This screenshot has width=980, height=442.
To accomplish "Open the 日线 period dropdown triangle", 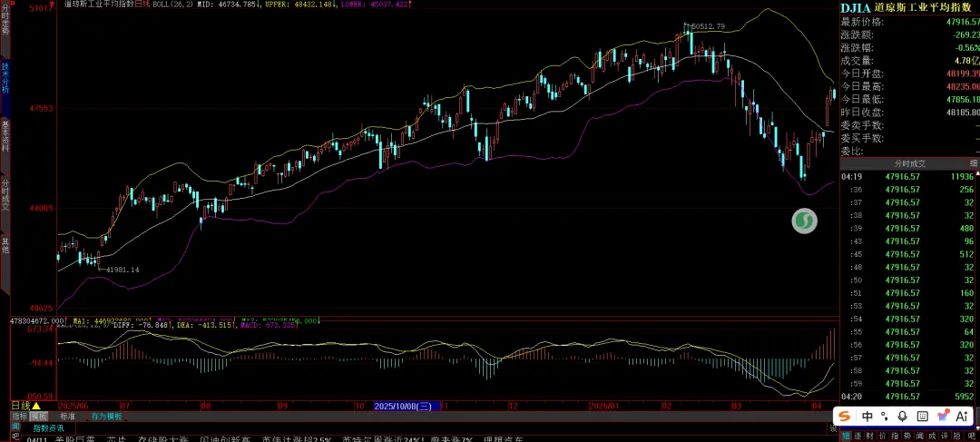I will [x=36, y=407].
